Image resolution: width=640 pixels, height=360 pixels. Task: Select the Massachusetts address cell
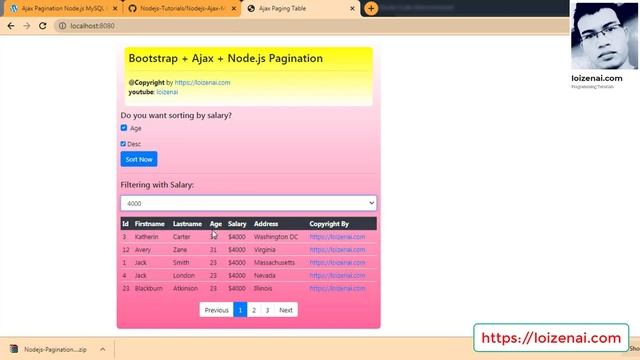[x=274, y=263]
